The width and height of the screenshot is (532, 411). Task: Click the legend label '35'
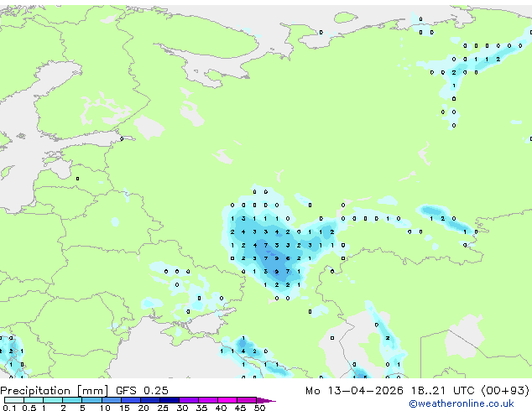click(202, 408)
